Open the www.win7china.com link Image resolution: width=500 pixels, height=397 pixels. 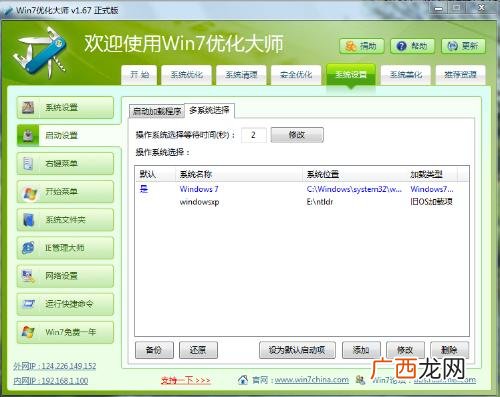312,380
